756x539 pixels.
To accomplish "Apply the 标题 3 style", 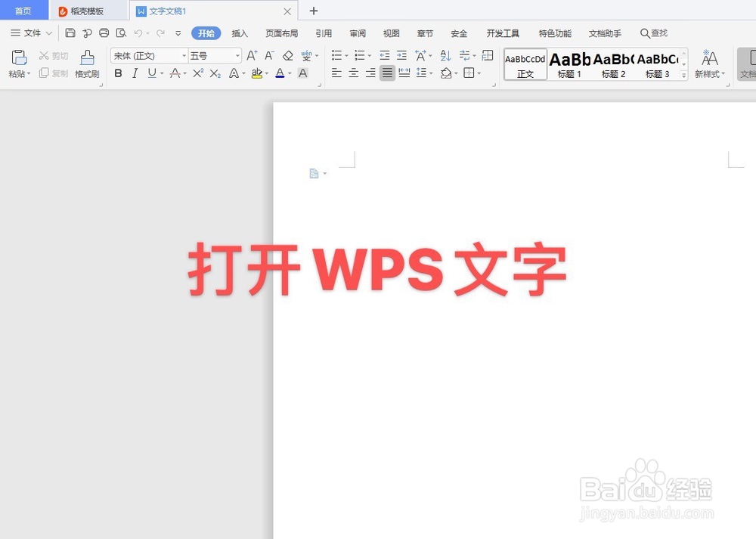I will (x=657, y=64).
